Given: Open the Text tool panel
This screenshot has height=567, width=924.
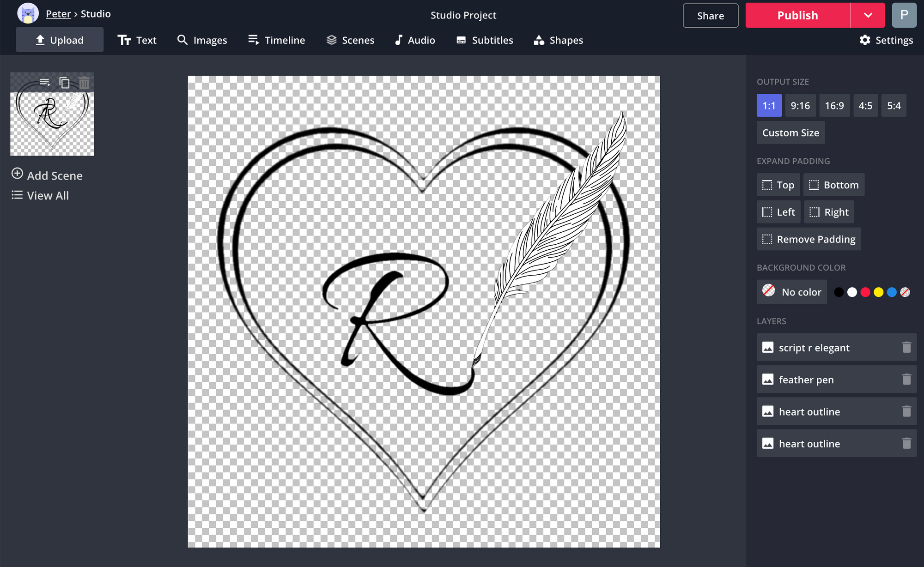Looking at the screenshot, I should coord(137,40).
